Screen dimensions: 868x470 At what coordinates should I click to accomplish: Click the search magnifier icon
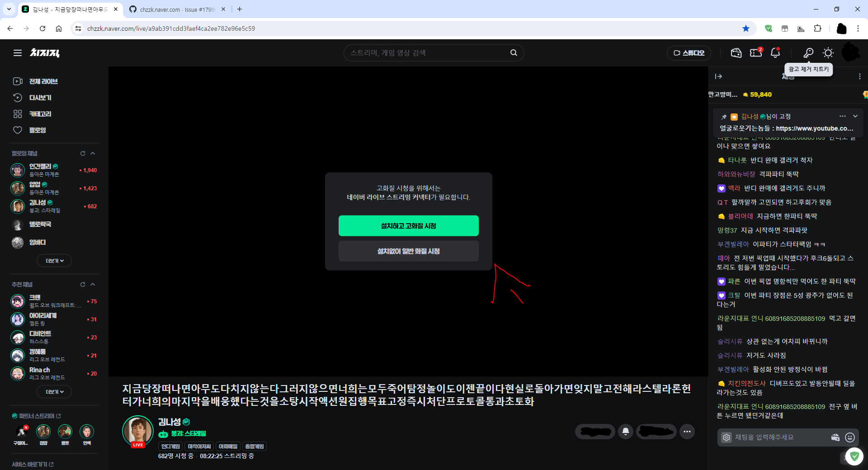click(514, 52)
